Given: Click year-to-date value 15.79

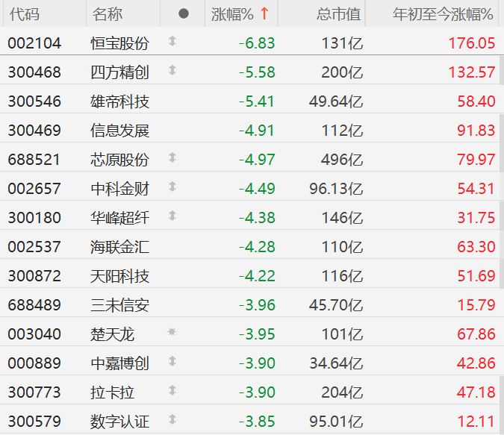Looking at the screenshot, I should pyautogui.click(x=476, y=305).
